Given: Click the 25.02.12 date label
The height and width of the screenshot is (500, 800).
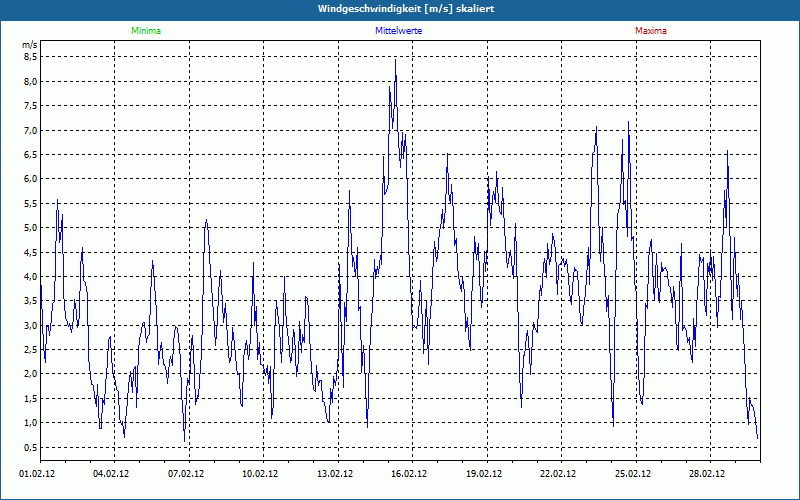Looking at the screenshot, I should point(633,473).
